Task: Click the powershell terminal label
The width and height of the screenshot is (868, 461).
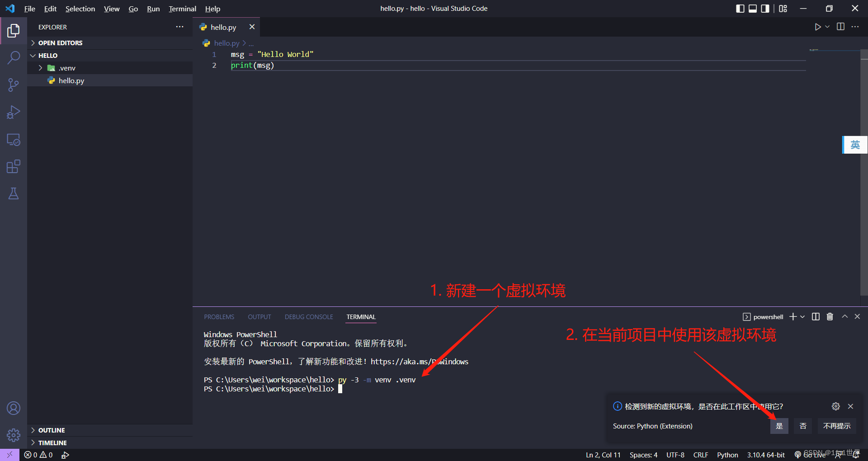Action: click(x=763, y=317)
